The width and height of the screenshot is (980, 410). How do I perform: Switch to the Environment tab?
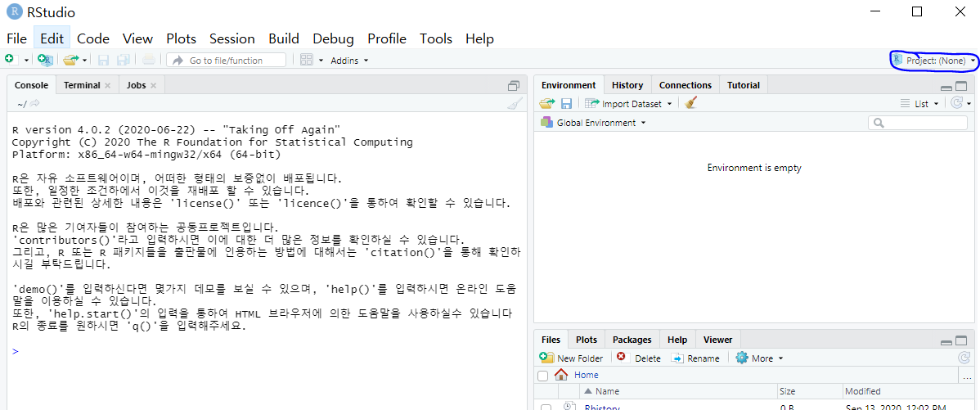point(569,85)
